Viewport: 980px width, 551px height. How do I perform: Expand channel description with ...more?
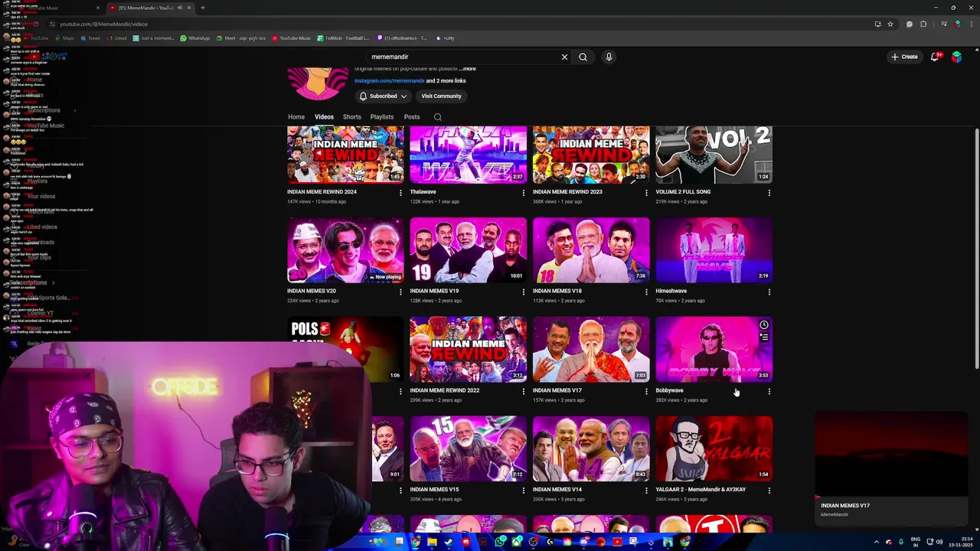[x=468, y=69]
